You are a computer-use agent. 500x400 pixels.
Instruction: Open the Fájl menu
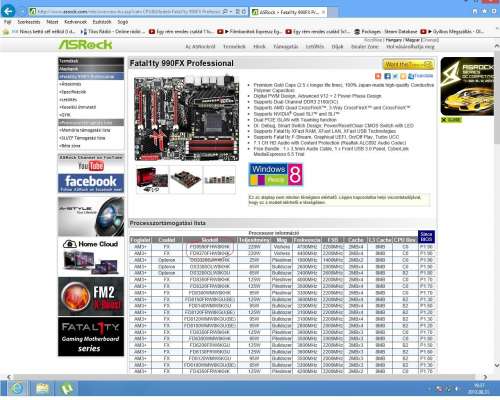tap(7, 22)
